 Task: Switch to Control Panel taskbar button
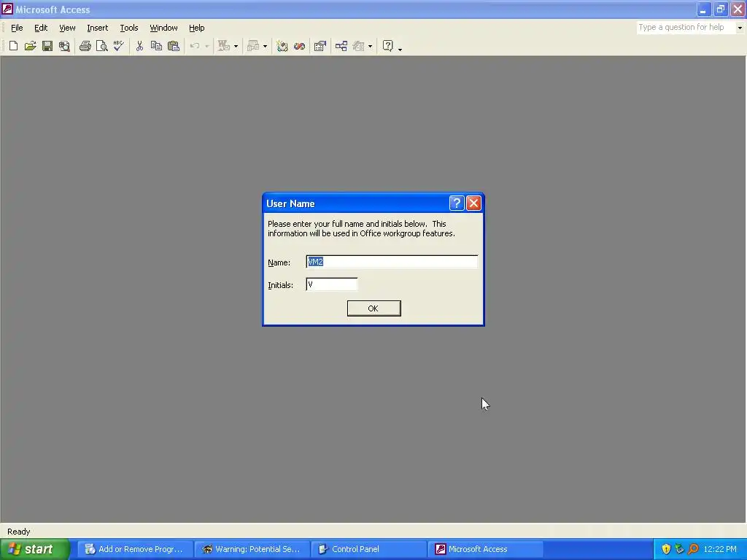[x=369, y=549]
